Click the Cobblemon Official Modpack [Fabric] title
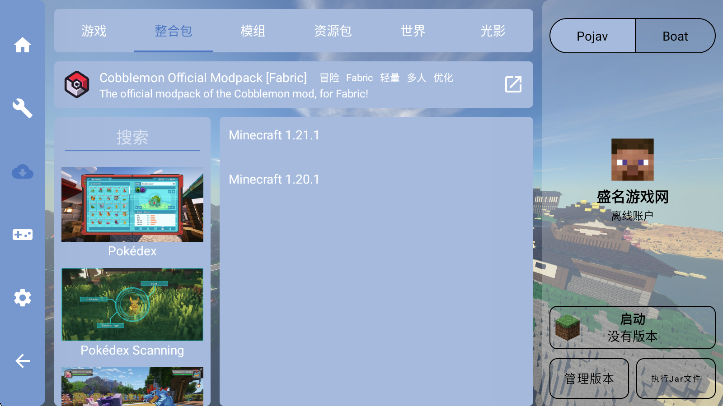 point(203,77)
